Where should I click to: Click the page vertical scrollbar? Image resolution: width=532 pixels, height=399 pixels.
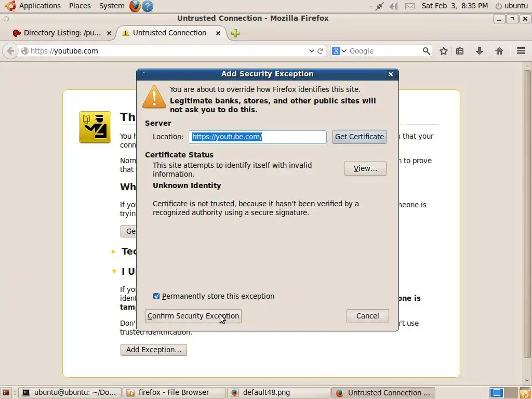527,214
